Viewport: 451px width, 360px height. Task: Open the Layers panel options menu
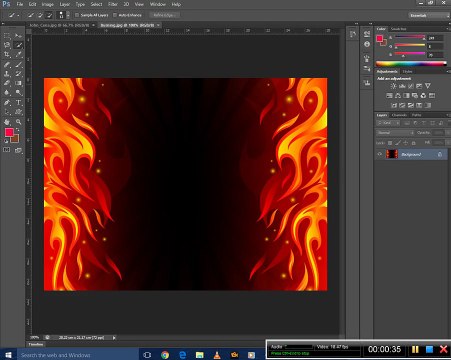pos(448,115)
